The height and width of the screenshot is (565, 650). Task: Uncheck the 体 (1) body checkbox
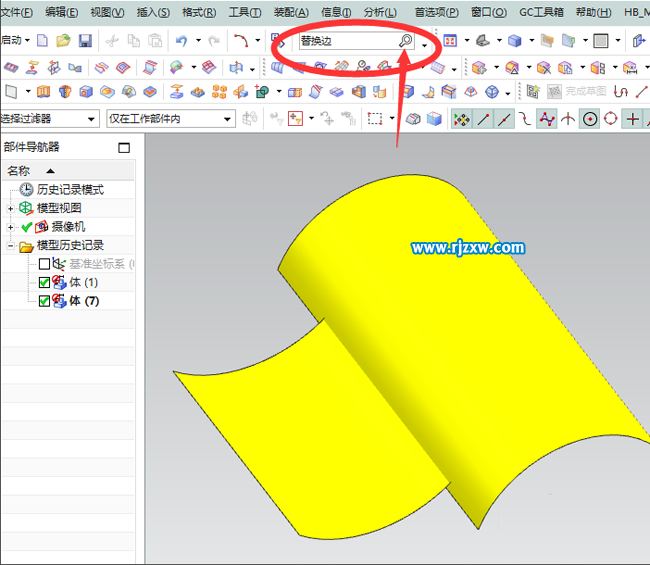click(44, 283)
